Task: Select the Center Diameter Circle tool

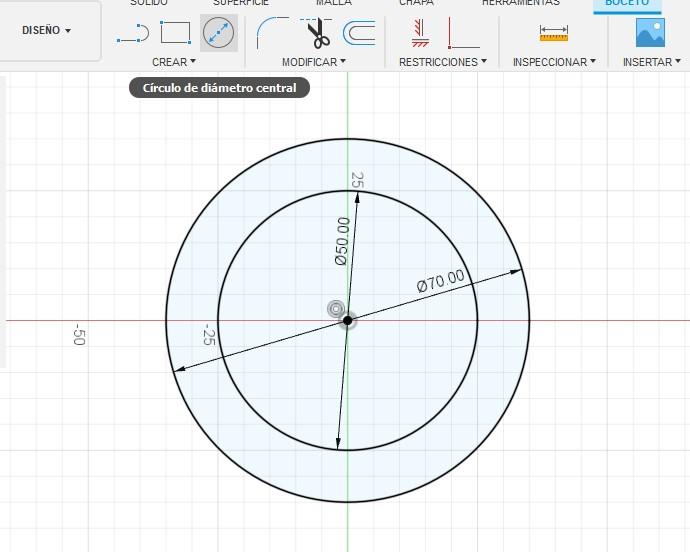Action: click(219, 33)
